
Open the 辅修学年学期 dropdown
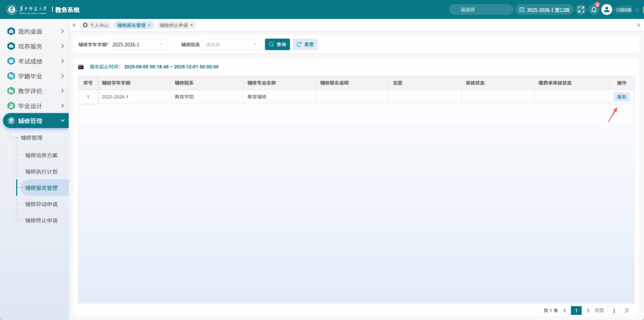[138, 45]
